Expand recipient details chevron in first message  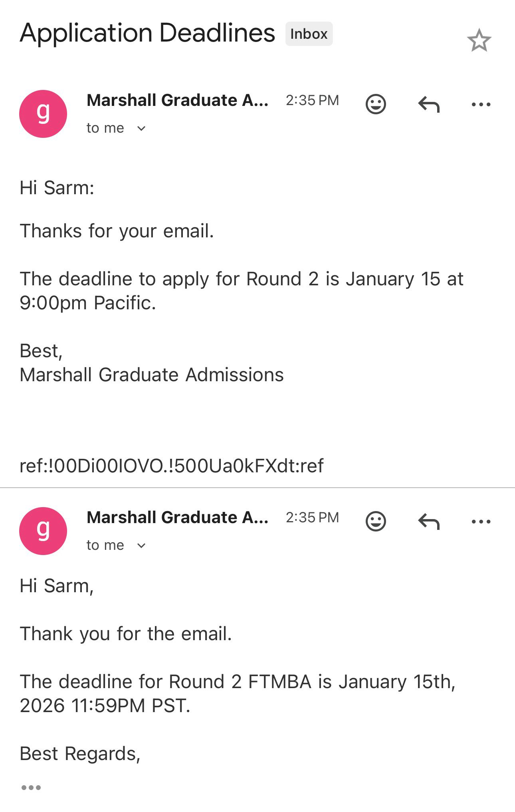pos(141,128)
